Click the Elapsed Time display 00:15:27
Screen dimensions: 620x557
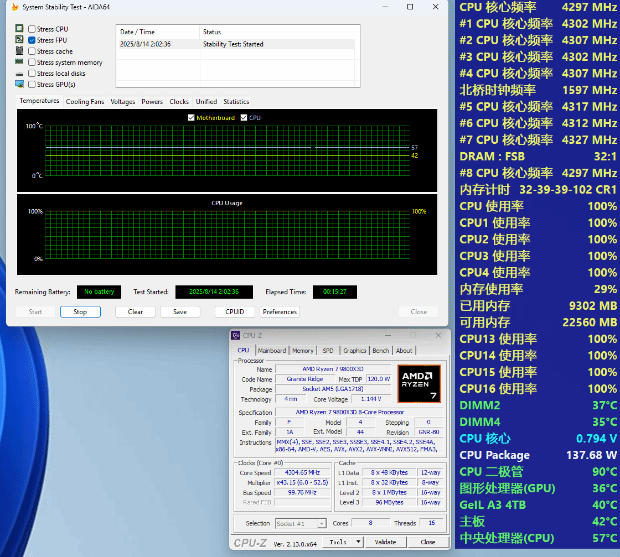click(335, 292)
